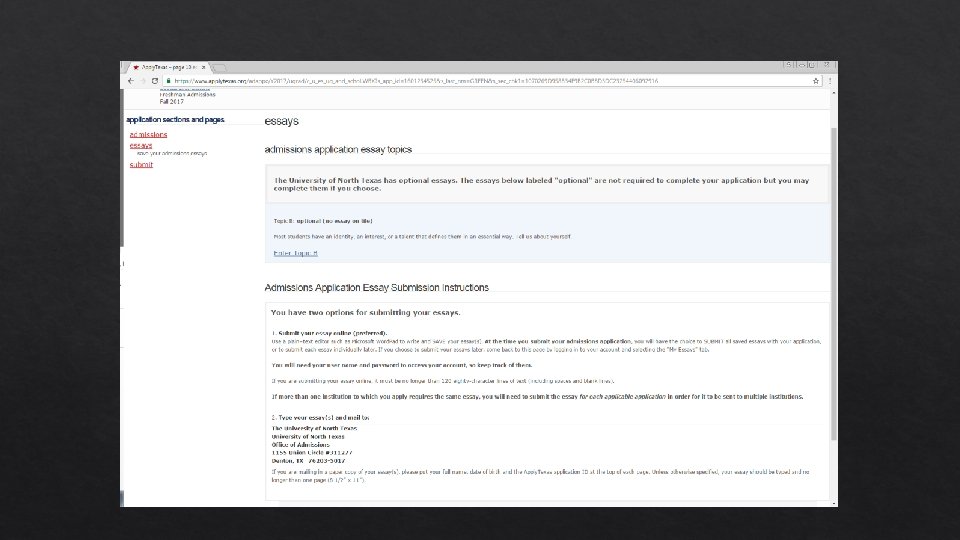
Task: Close the ApplyTexas browser tab
Action: click(x=203, y=67)
